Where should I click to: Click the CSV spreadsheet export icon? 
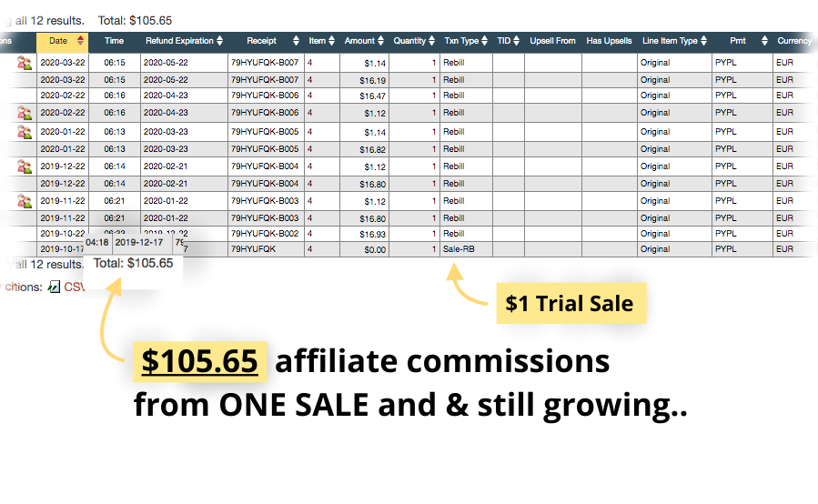(54, 287)
